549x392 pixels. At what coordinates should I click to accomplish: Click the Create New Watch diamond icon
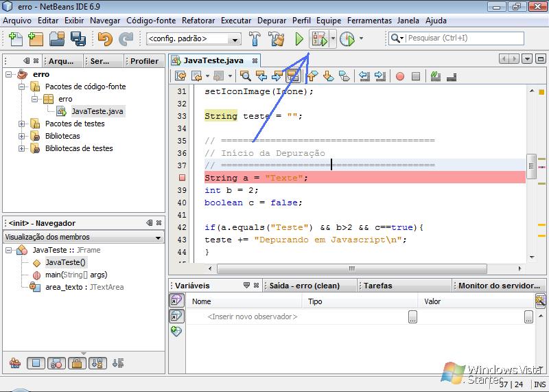(x=176, y=331)
